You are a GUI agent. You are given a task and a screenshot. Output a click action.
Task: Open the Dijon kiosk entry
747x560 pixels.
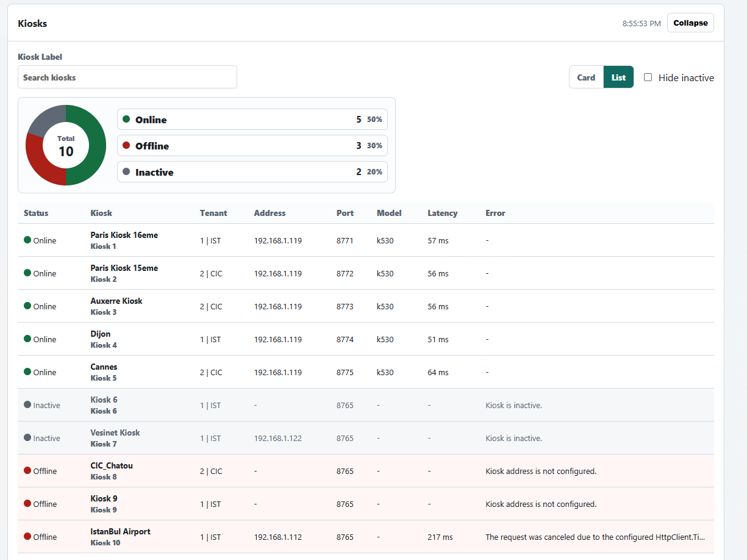pyautogui.click(x=366, y=339)
